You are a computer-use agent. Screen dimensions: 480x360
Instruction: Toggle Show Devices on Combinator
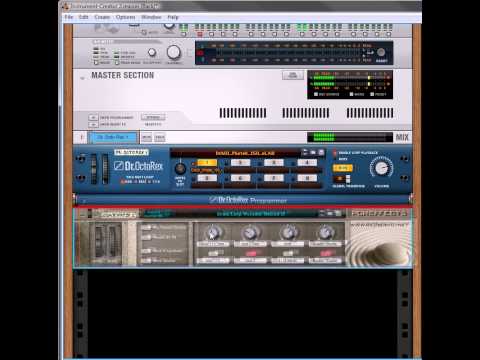pyautogui.click(x=146, y=260)
